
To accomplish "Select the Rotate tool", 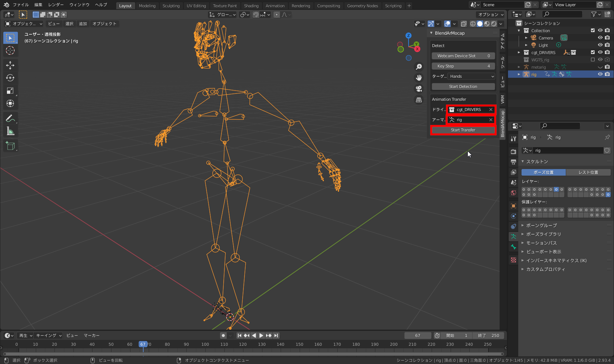I will tap(10, 78).
